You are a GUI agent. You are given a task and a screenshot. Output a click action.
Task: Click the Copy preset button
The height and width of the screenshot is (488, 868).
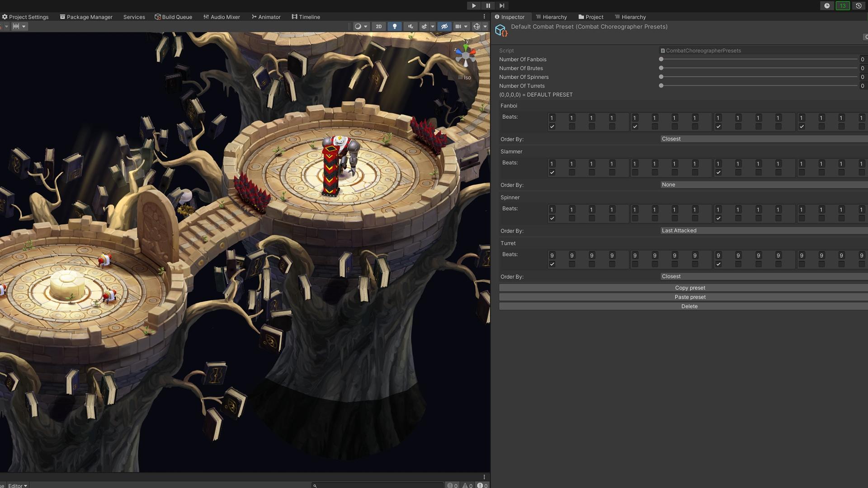point(689,288)
